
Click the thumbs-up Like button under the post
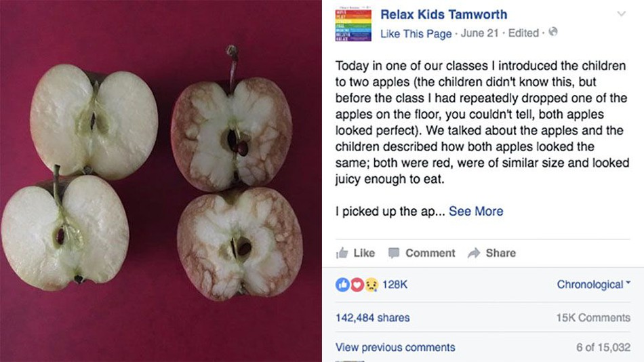pyautogui.click(x=355, y=253)
